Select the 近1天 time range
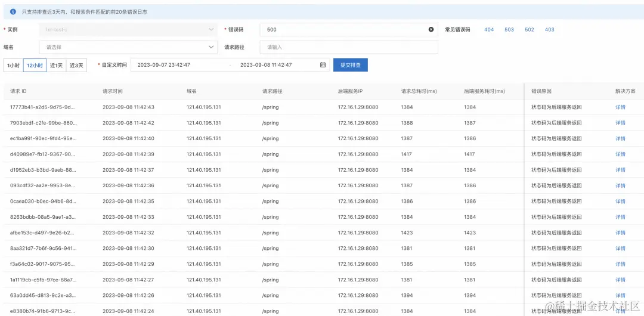The height and width of the screenshot is (316, 644). (x=56, y=66)
